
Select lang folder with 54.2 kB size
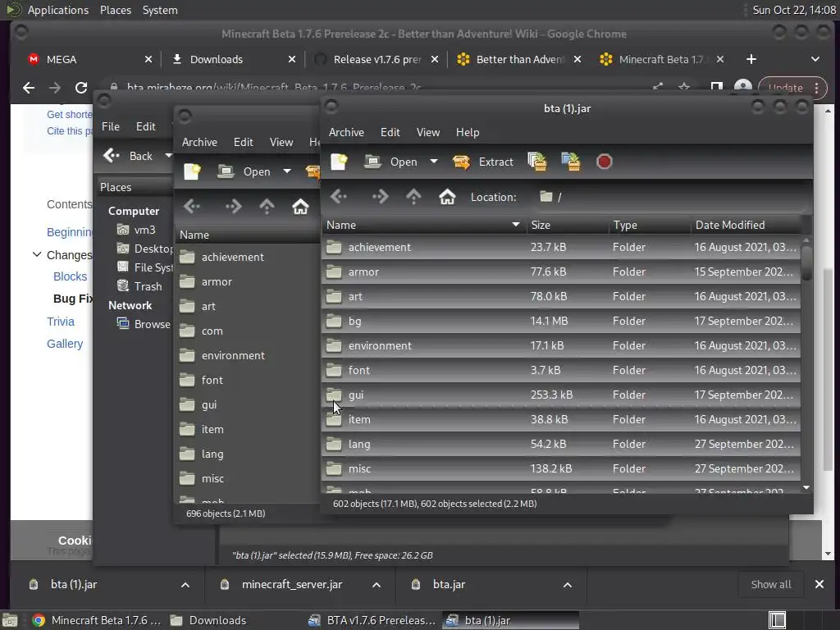pyautogui.click(x=561, y=445)
